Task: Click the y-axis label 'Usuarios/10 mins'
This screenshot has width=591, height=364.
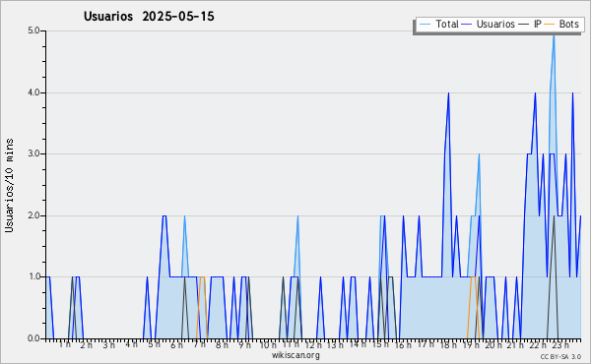Action: pos(9,186)
